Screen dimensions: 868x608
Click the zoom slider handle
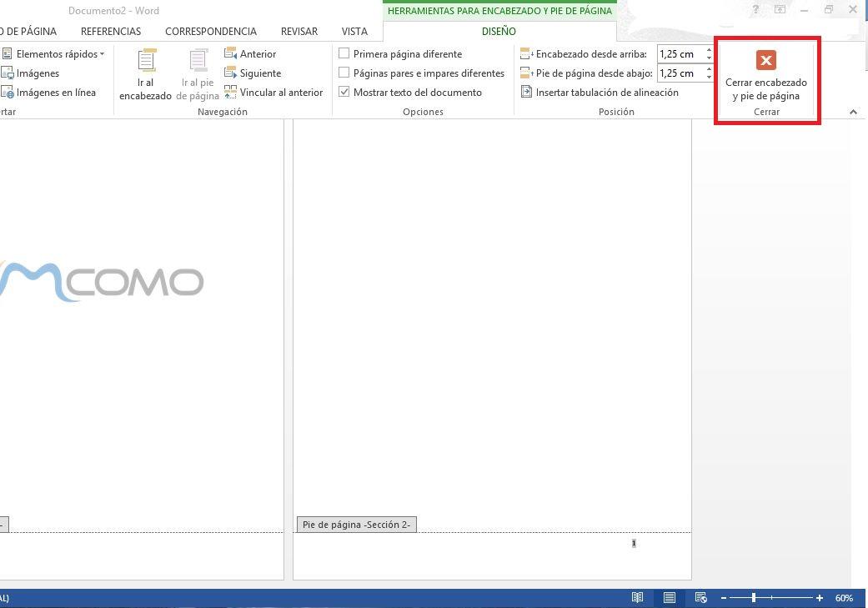[754, 598]
